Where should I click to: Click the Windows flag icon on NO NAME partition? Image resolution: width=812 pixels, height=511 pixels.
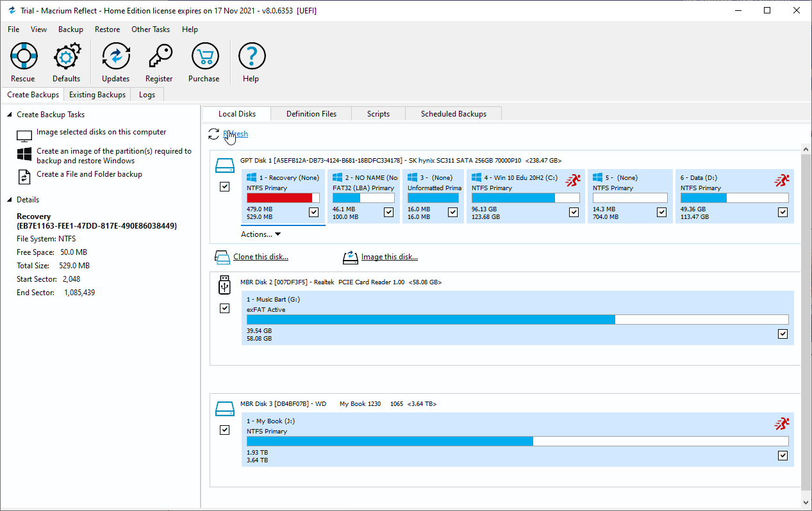(x=338, y=177)
